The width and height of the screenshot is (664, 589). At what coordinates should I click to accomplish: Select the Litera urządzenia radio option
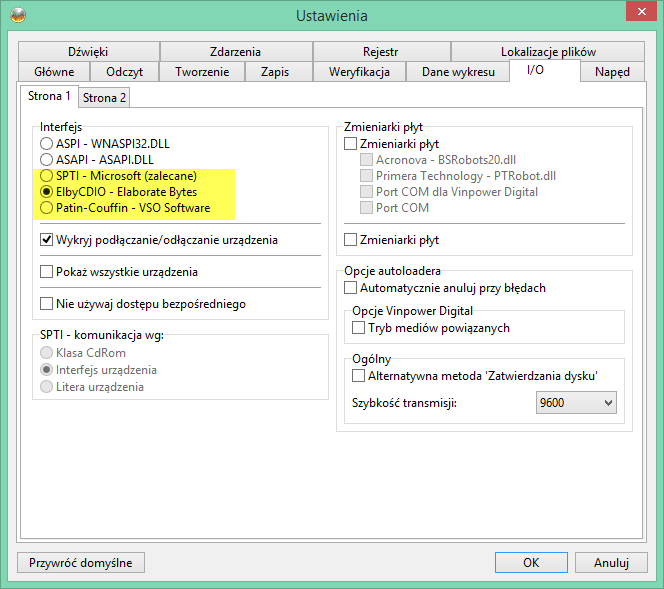[92, 387]
